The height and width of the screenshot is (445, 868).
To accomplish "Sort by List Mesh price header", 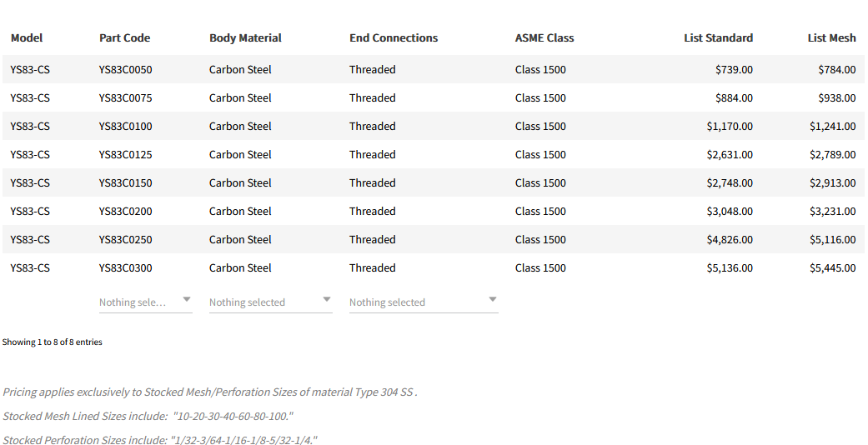I will click(x=831, y=37).
